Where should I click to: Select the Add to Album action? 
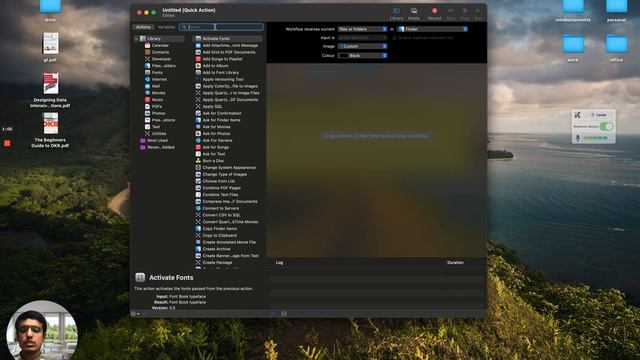[212, 66]
